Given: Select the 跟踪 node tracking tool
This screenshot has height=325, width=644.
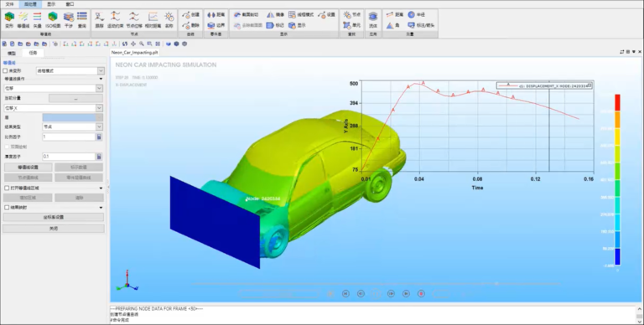Looking at the screenshot, I should coord(100,20).
